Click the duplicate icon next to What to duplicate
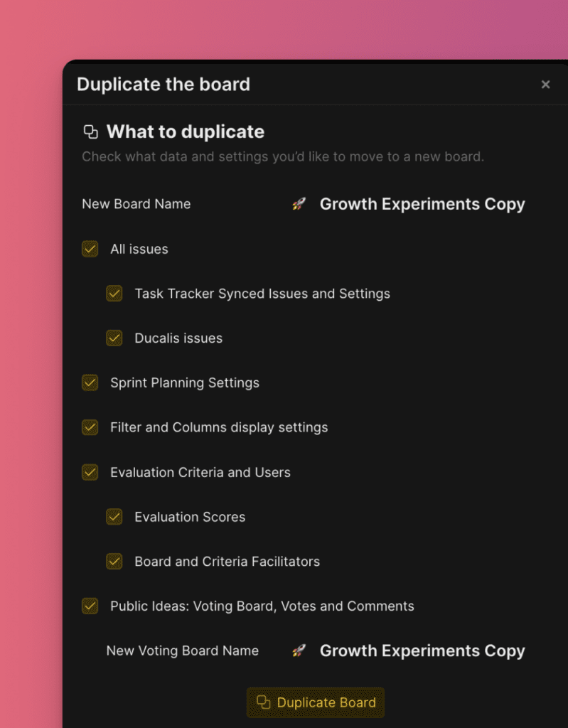This screenshot has width=568, height=728. pyautogui.click(x=90, y=132)
